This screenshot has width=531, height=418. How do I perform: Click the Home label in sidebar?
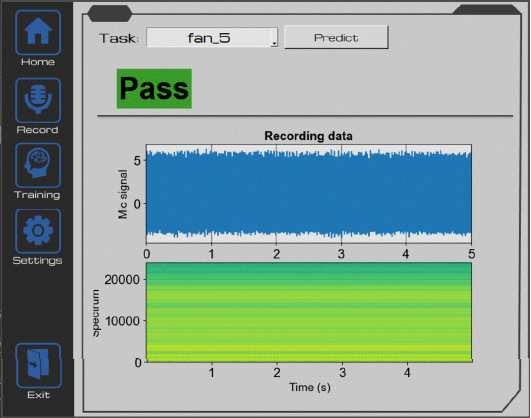38,62
